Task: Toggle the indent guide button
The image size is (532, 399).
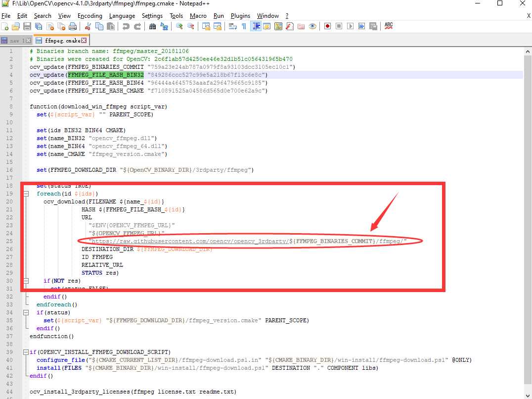Action: [256, 27]
